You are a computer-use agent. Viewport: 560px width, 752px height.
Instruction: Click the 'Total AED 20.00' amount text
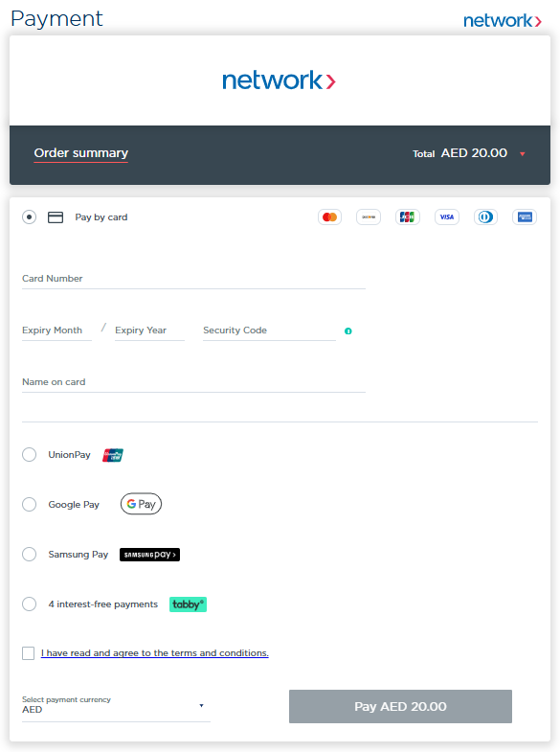point(459,153)
